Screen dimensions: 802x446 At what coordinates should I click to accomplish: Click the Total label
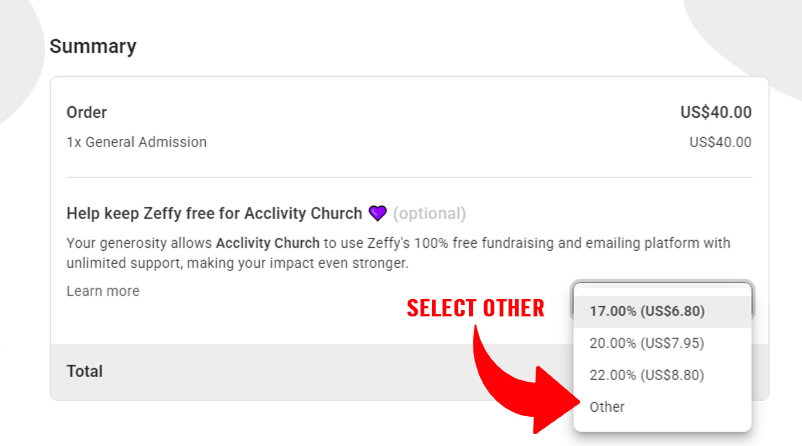85,371
